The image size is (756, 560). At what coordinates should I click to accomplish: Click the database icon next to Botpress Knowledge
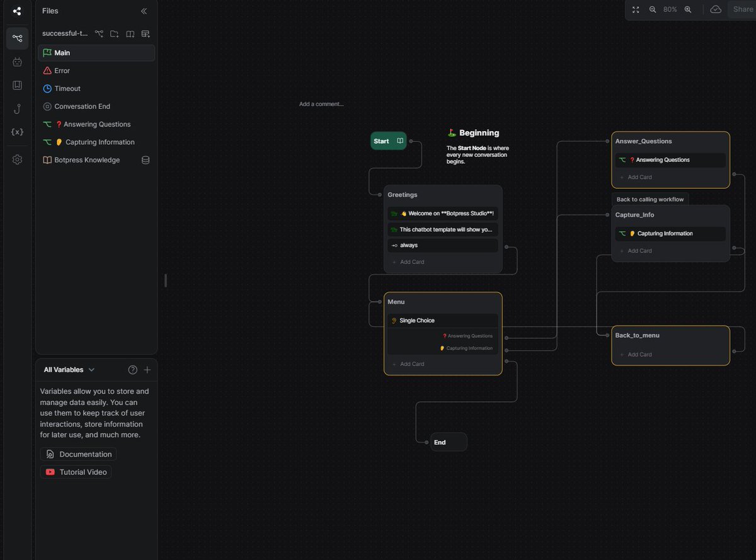click(146, 160)
